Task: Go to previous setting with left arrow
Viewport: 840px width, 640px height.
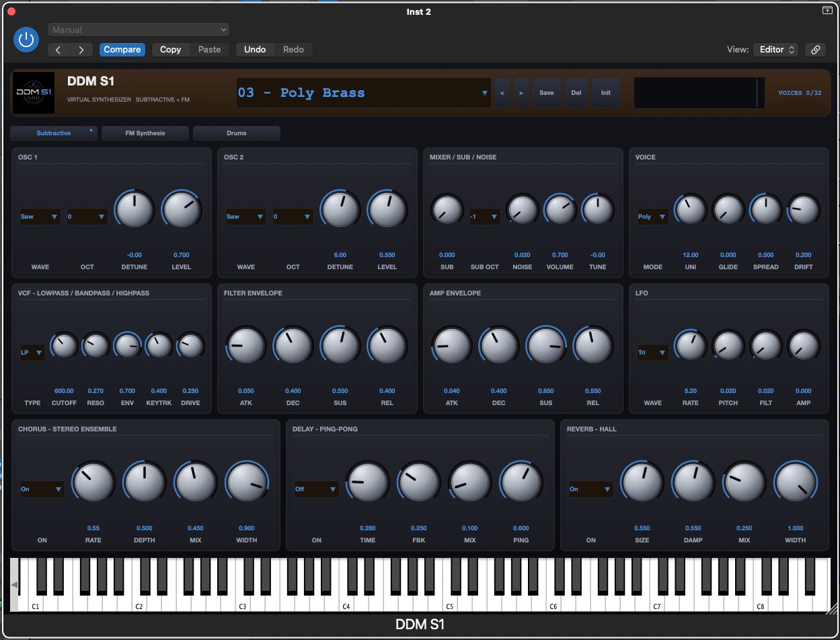Action: pos(59,50)
